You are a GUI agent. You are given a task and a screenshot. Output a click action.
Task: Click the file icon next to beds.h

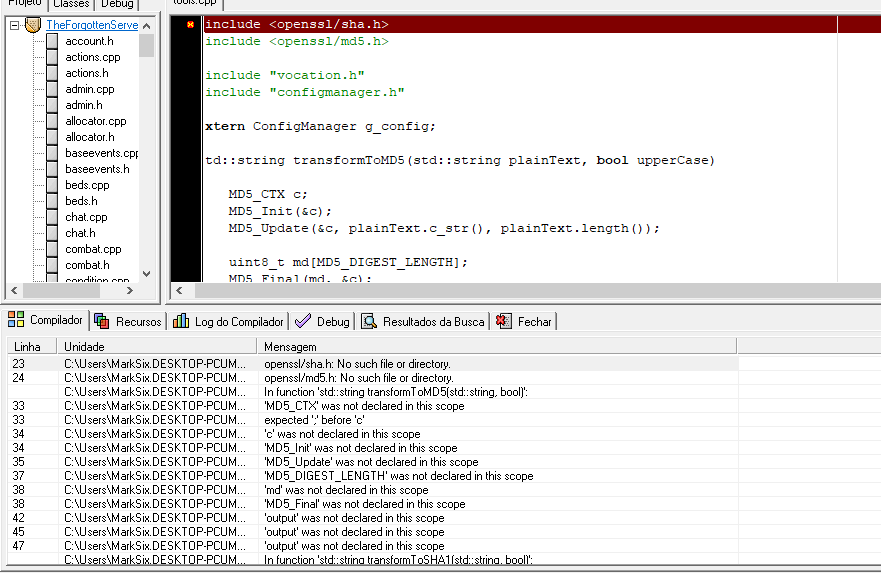[52, 201]
